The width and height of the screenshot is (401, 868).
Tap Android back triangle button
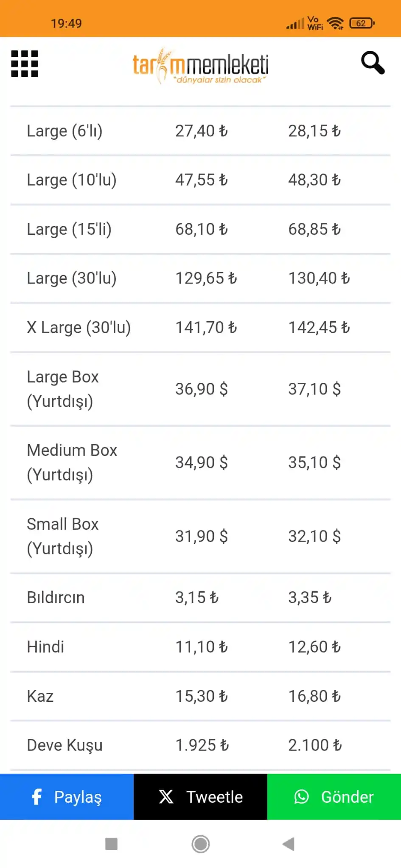[x=289, y=844]
